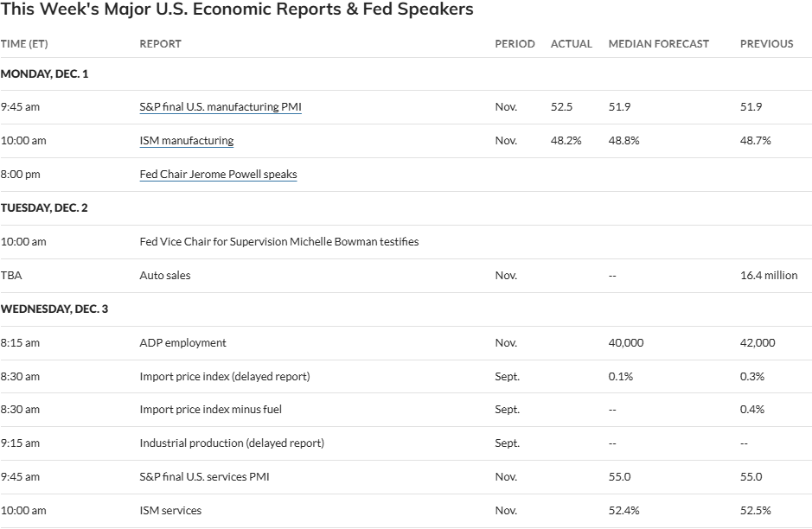Select the Auto sales report row

click(x=165, y=276)
